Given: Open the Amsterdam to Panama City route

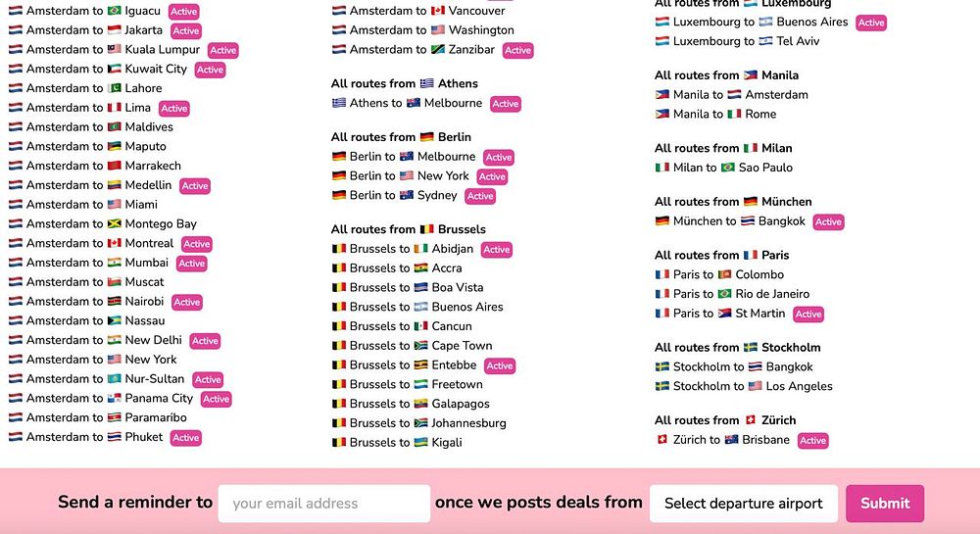Looking at the screenshot, I should click(x=101, y=398).
